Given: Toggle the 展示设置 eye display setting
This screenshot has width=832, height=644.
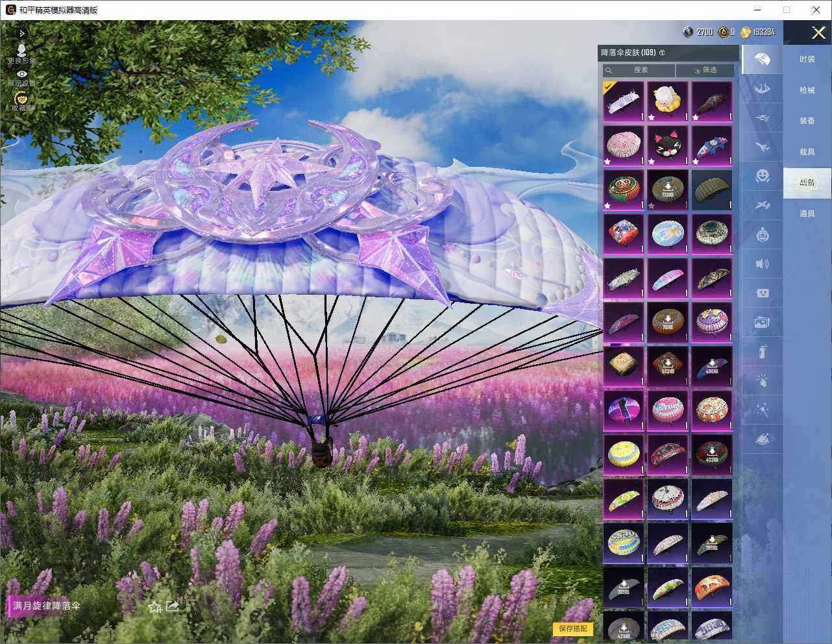Looking at the screenshot, I should point(21,78).
